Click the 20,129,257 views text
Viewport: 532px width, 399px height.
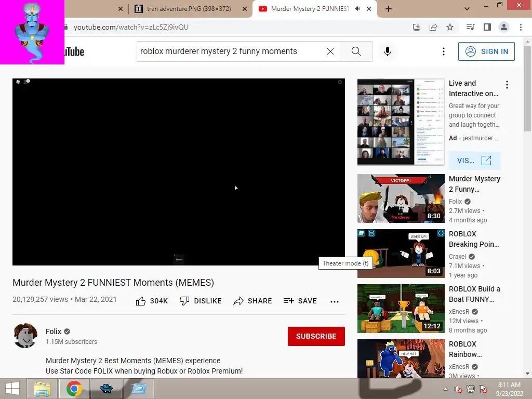pyautogui.click(x=41, y=299)
